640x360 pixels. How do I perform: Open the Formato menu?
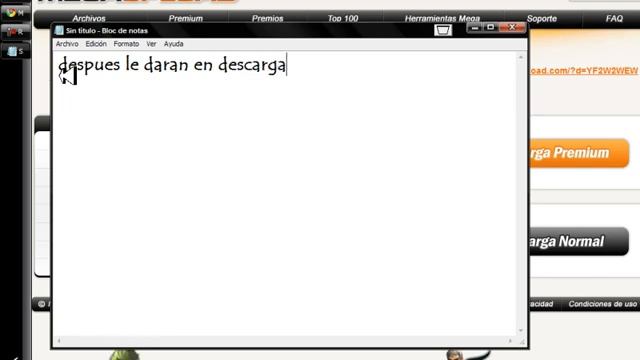coord(126,44)
